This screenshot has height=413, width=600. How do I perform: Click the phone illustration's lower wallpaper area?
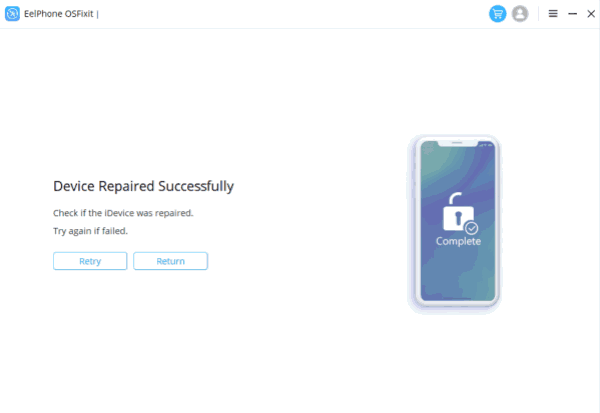457,272
